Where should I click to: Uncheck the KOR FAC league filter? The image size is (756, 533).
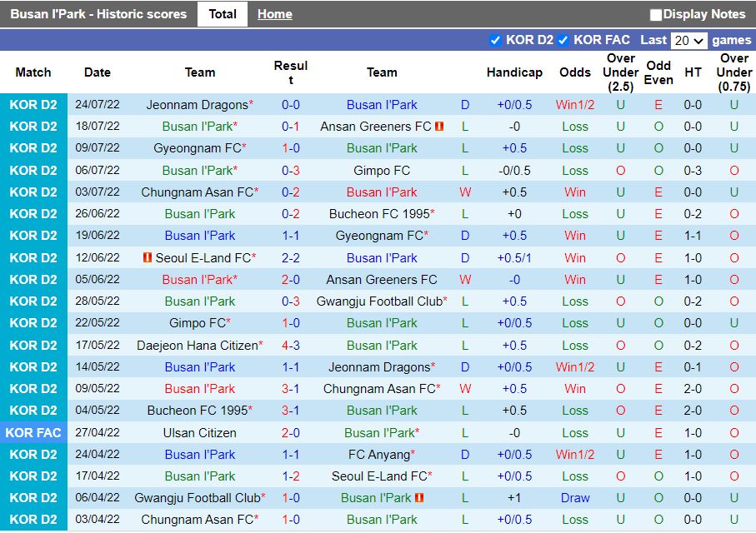[x=563, y=41]
